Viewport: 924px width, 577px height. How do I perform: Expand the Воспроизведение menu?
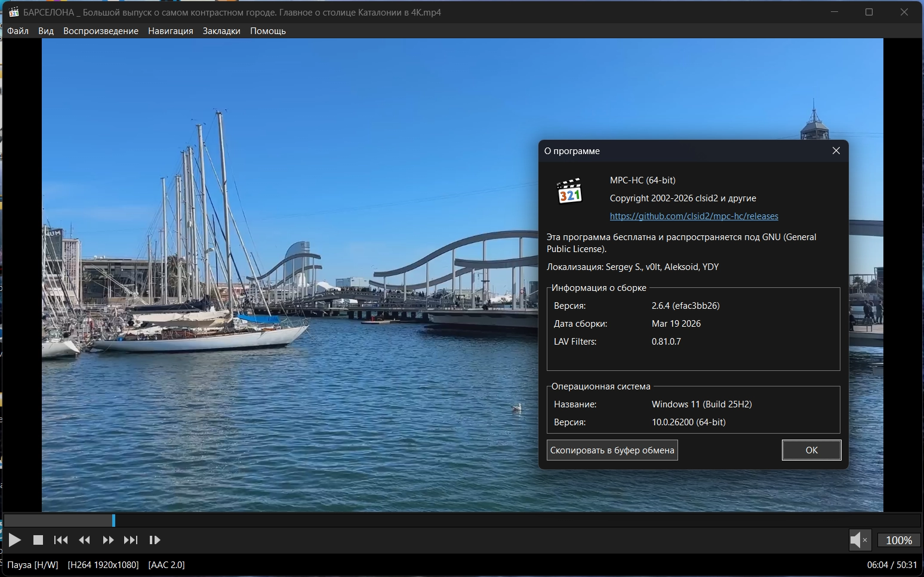point(101,31)
